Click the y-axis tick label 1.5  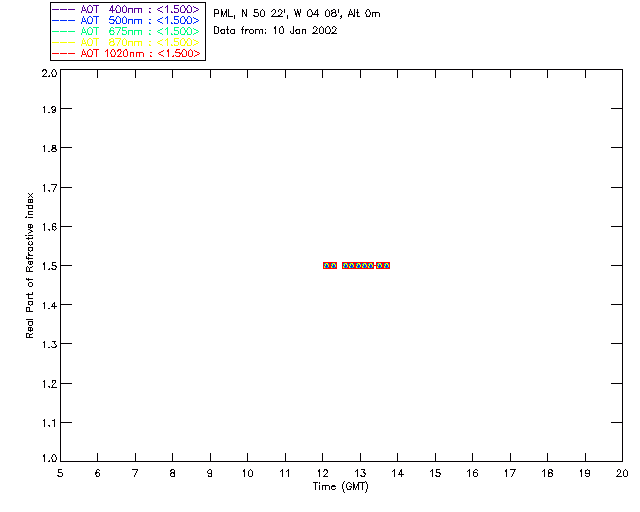(49, 266)
